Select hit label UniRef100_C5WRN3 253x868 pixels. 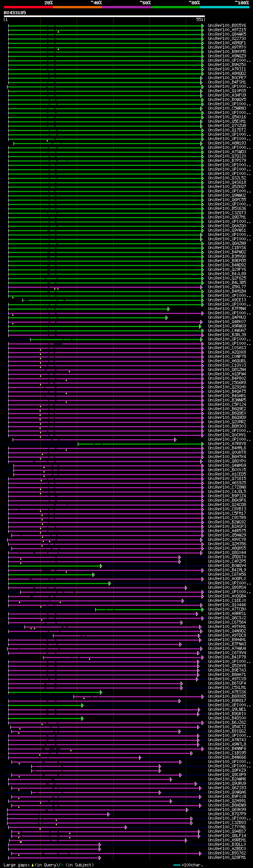tap(227, 108)
